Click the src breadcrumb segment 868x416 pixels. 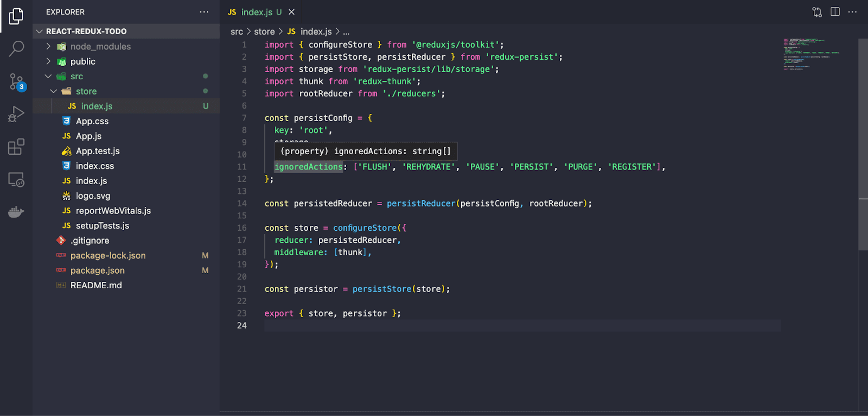(237, 32)
